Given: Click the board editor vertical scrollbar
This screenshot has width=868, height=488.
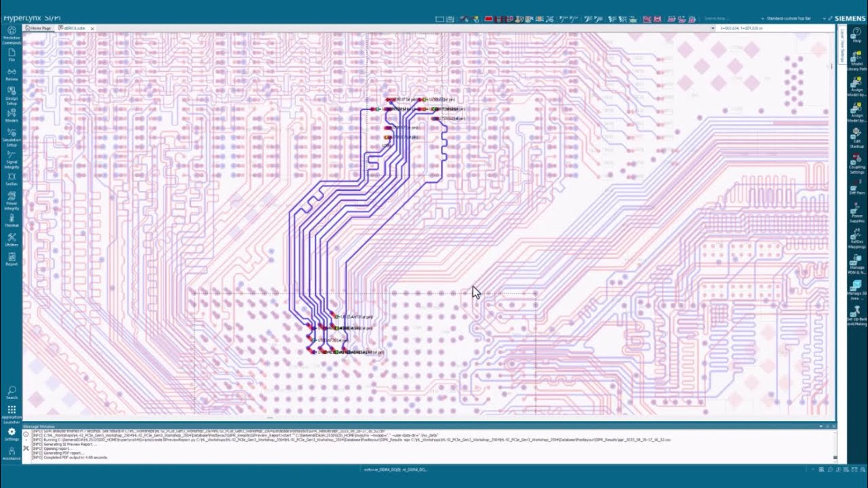Looking at the screenshot, I should (832, 224).
